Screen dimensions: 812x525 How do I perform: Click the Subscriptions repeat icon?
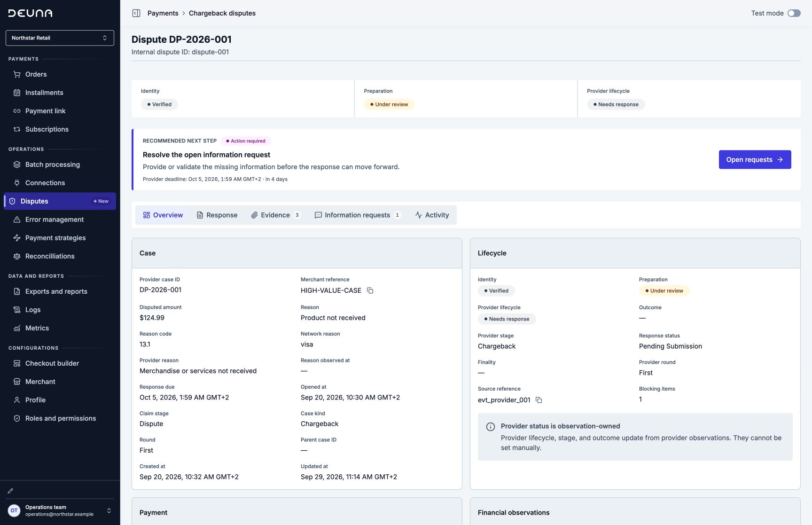[x=17, y=129]
